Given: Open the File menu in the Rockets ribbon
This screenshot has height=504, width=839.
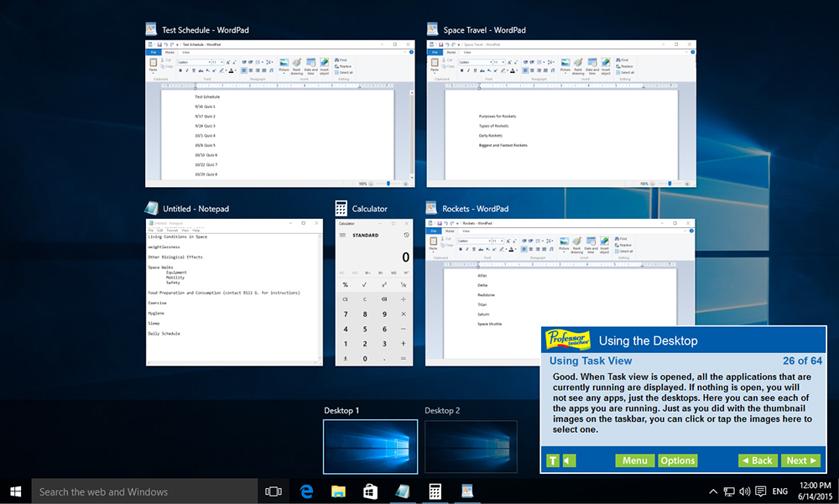Looking at the screenshot, I should pos(434,231).
